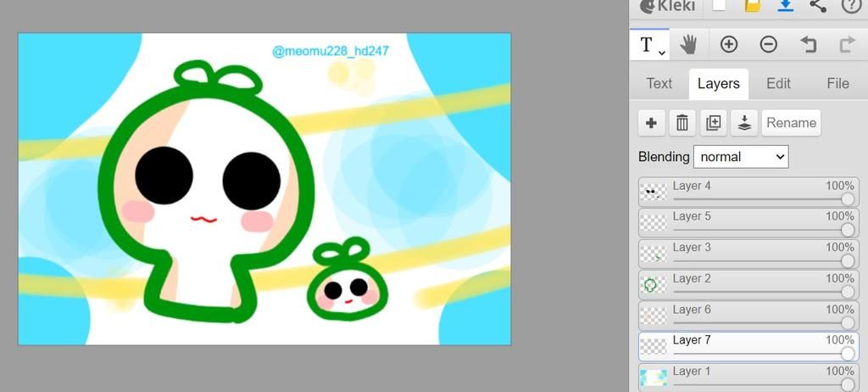Click the Layer 4 100% opacity value
The image size is (868, 392).
840,186
